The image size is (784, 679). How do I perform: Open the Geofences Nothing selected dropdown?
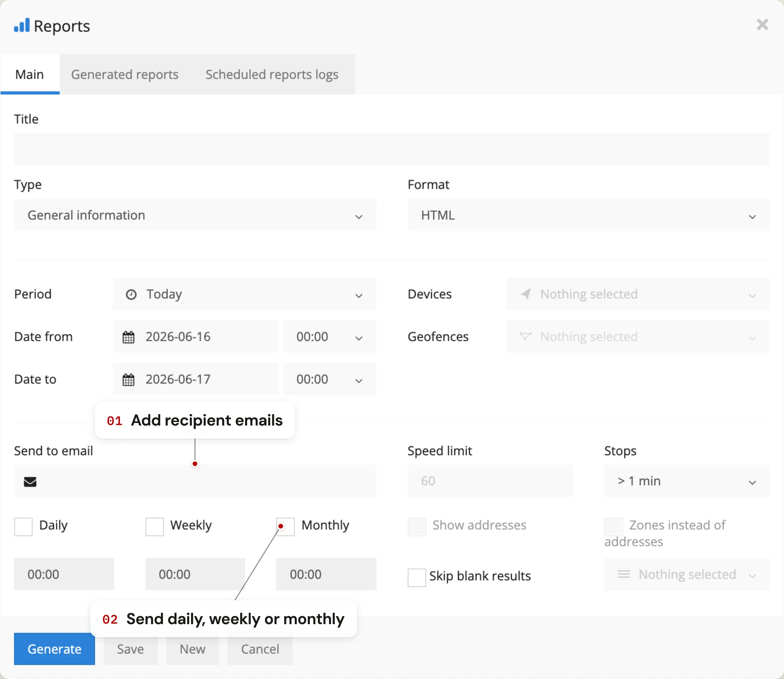click(638, 336)
